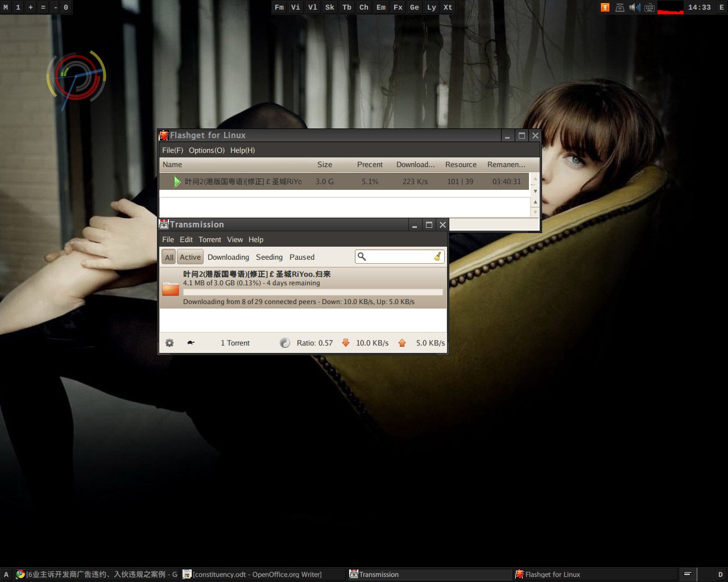Open the Transmission Edit menu

(x=186, y=239)
